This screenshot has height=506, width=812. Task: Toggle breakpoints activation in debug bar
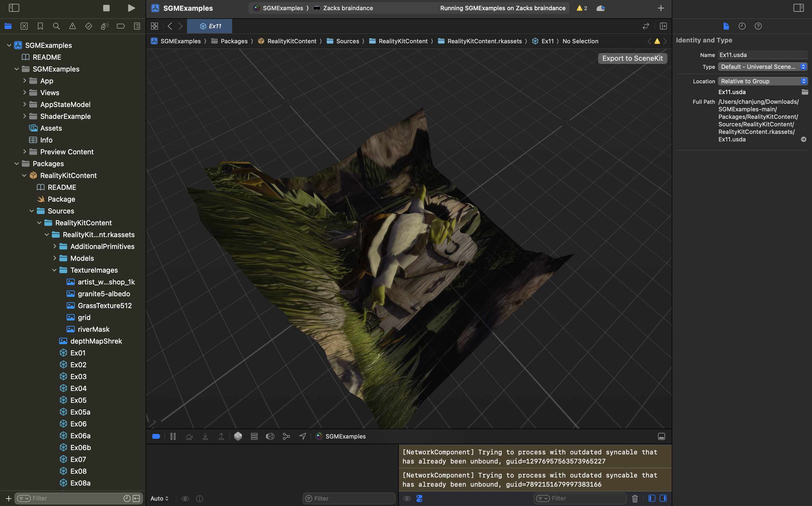click(156, 436)
